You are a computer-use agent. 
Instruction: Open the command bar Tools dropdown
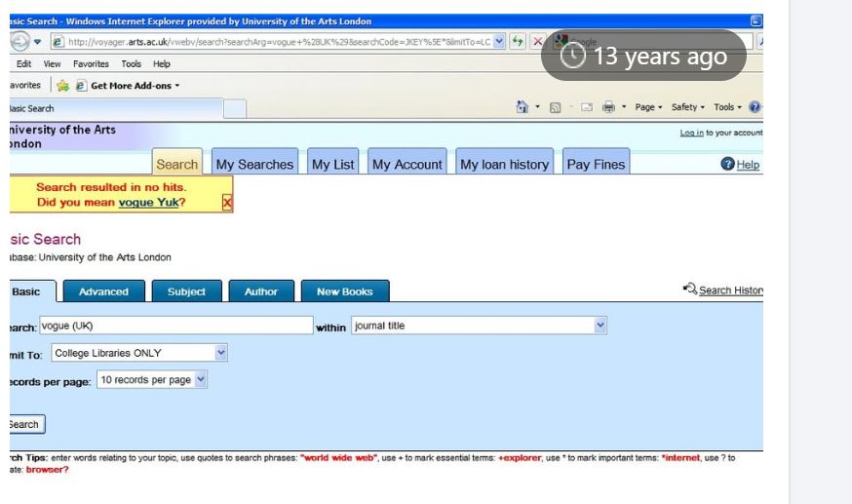[727, 107]
